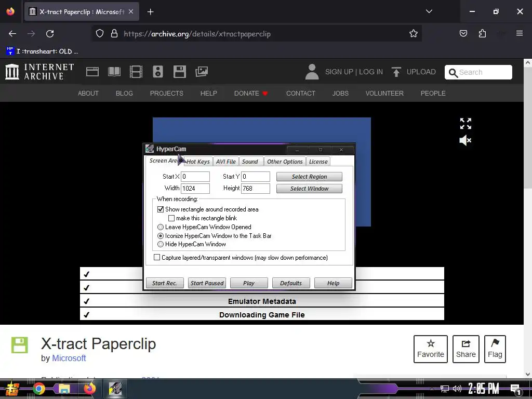The height and width of the screenshot is (399, 532).
Task: Open taskbar notification center icon
Action: tap(515, 389)
